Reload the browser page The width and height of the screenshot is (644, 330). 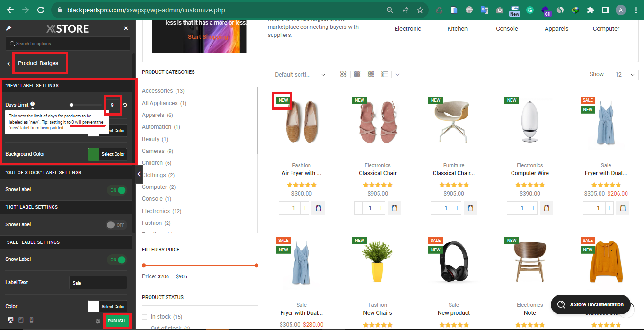pos(41,9)
